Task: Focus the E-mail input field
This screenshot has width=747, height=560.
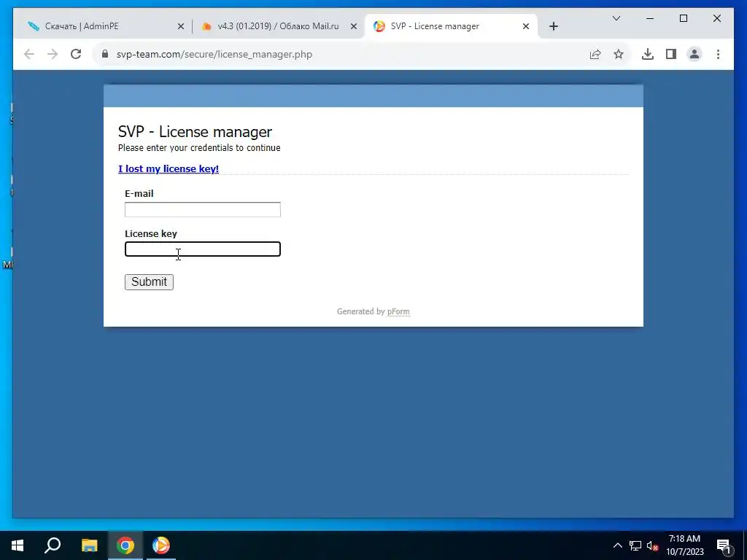Action: pos(203,209)
